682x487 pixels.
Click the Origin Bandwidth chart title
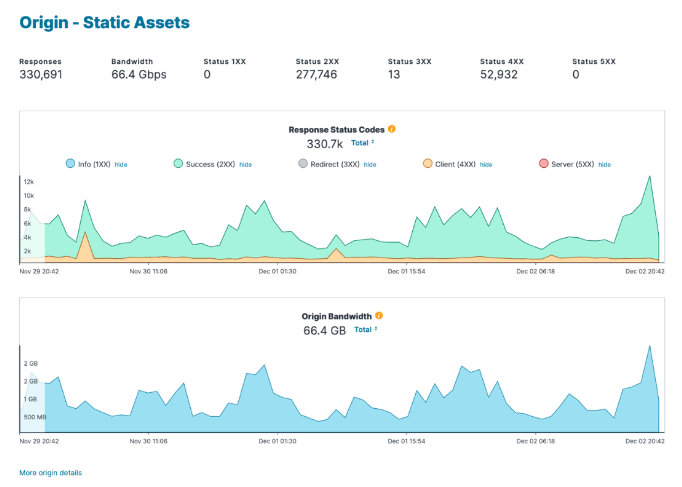pyautogui.click(x=337, y=316)
